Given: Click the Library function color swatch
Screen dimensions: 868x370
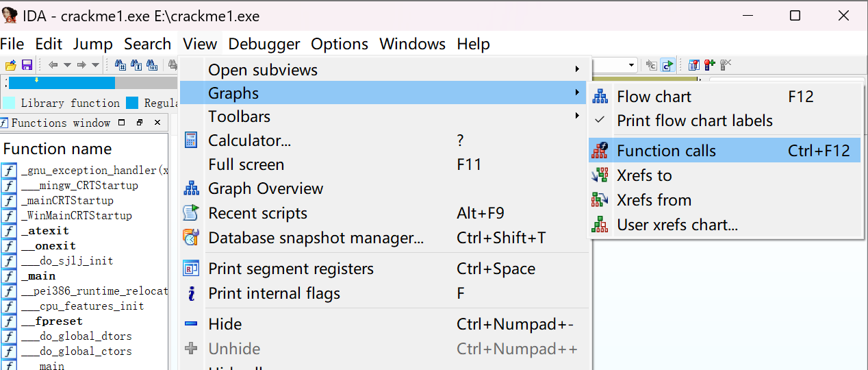Looking at the screenshot, I should [x=8, y=103].
